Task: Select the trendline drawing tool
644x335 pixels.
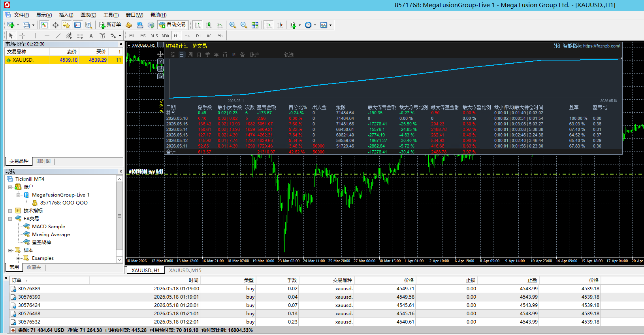Action: coord(58,36)
